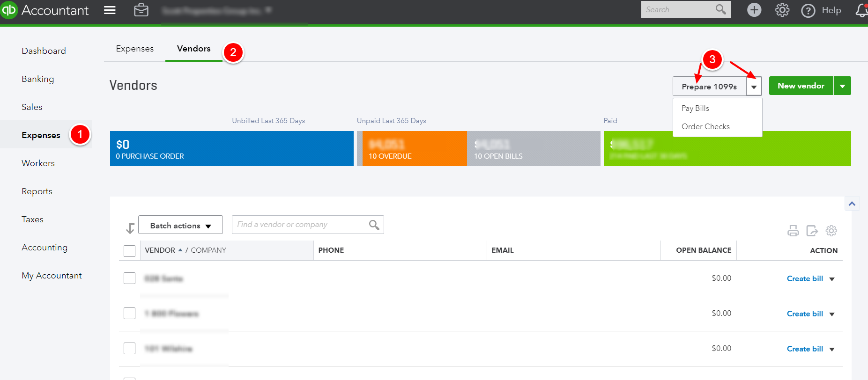Click the plus create icon

[754, 10]
